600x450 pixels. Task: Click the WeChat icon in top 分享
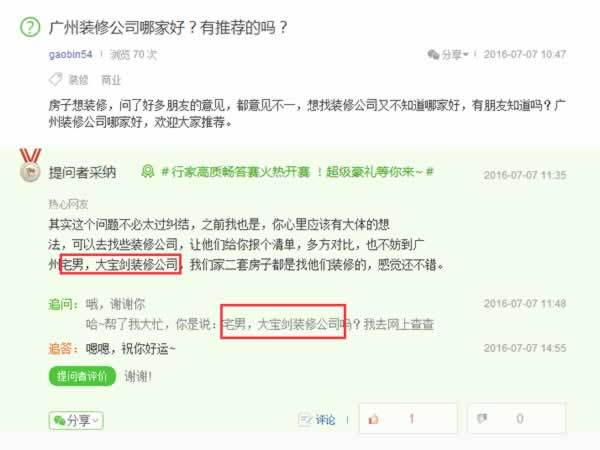point(433,54)
